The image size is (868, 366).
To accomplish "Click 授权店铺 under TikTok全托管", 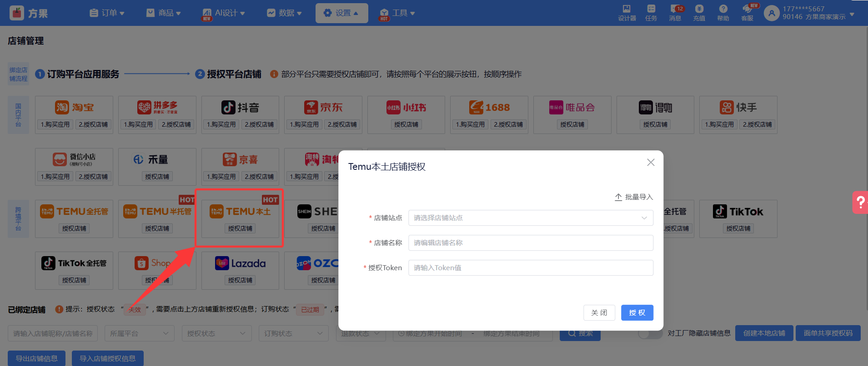I will [x=74, y=281].
